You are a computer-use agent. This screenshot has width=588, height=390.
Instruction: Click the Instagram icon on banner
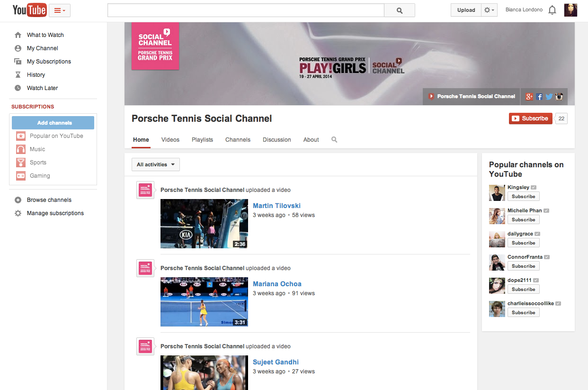tap(559, 97)
